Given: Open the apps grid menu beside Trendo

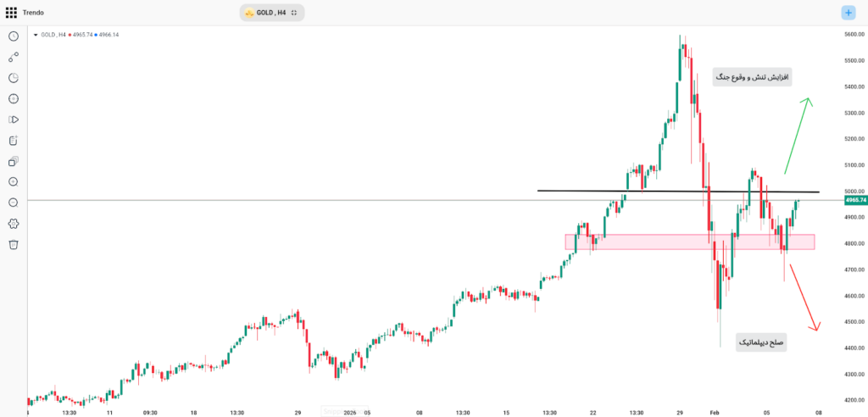Looking at the screenshot, I should 11,13.
